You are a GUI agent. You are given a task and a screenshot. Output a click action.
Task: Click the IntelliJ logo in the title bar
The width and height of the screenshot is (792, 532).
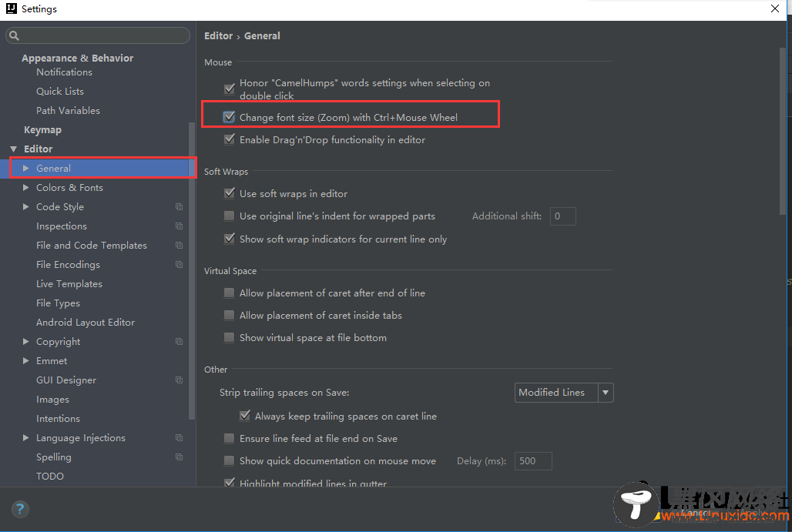pyautogui.click(x=11, y=8)
